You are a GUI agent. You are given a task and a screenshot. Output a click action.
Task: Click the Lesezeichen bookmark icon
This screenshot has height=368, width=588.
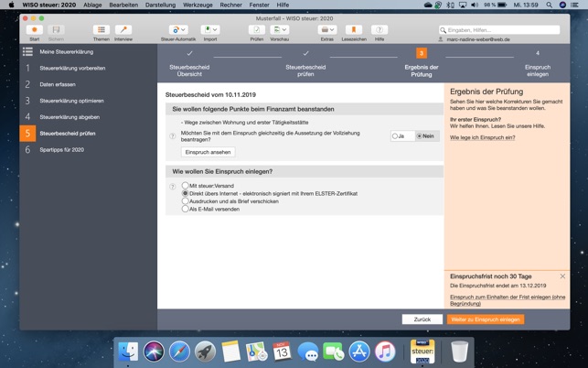coord(354,29)
